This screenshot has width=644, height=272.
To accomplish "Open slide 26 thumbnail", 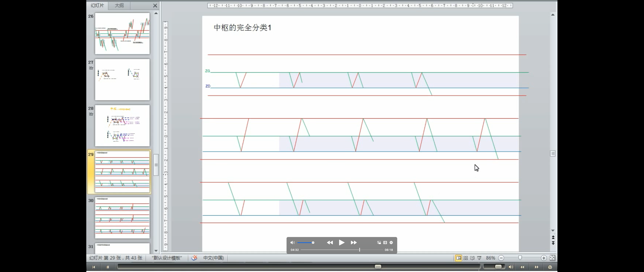I will tap(122, 33).
